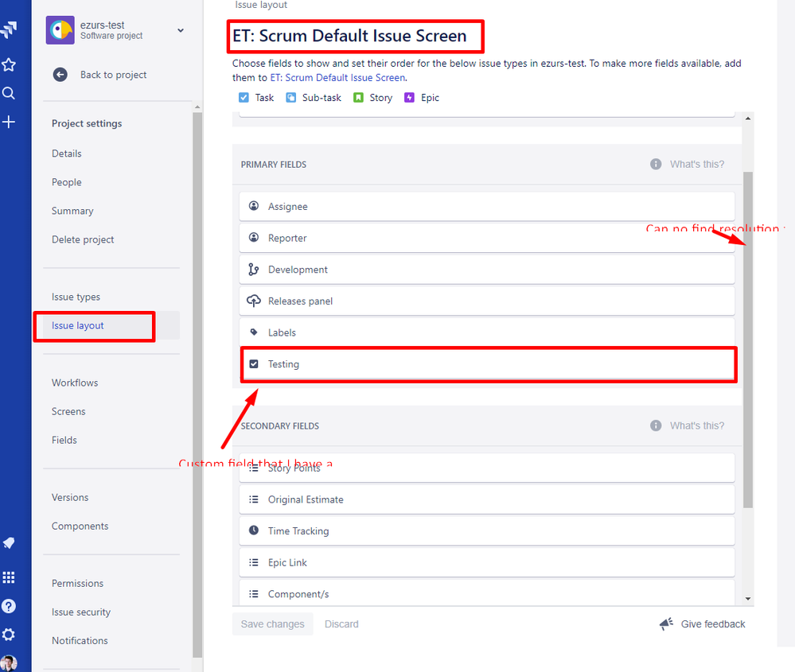795x672 pixels.
Task: Click the Releases panel cloud icon
Action: pyautogui.click(x=254, y=301)
